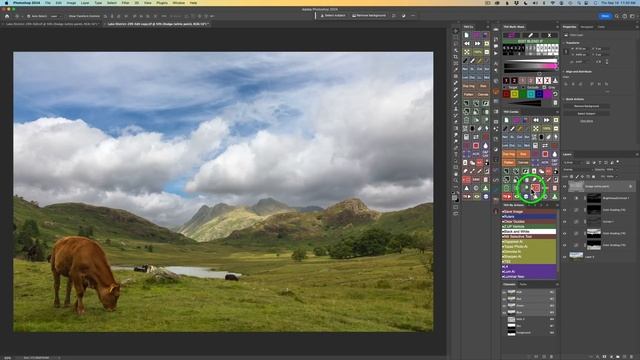Screen dimensions: 640x360
Task: Pick the yellow swatch in Multi-Mask panel
Action: [515, 94]
